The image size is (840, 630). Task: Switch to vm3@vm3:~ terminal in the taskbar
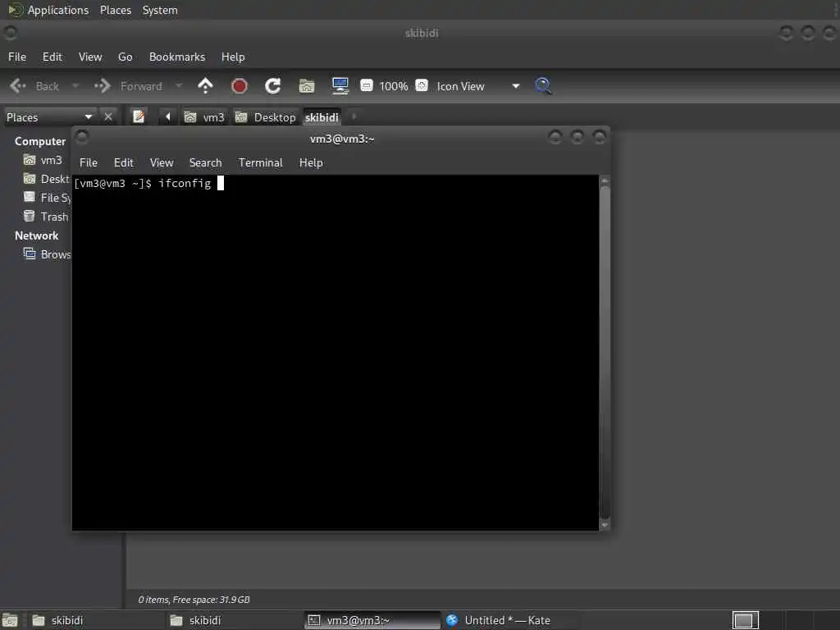(372, 620)
